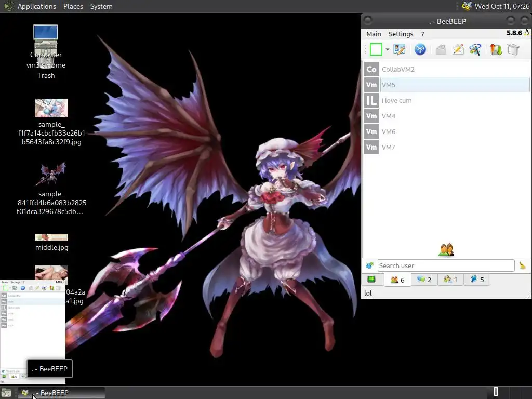Click the blue broadcast antenna icon
Viewport: 532px width, 399px height.
[x=420, y=49]
